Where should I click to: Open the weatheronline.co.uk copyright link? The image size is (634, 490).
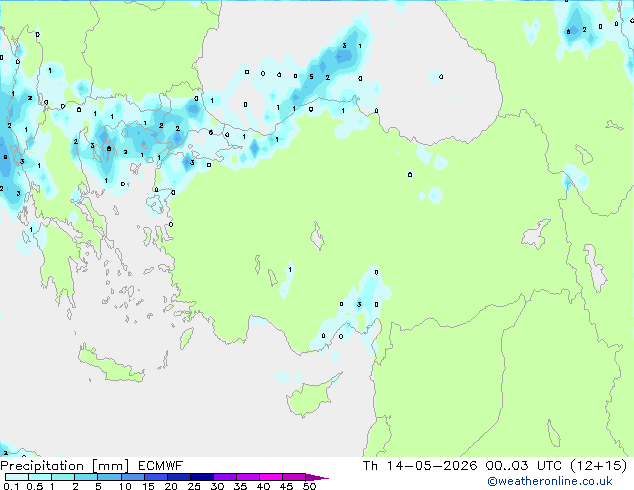point(549,481)
